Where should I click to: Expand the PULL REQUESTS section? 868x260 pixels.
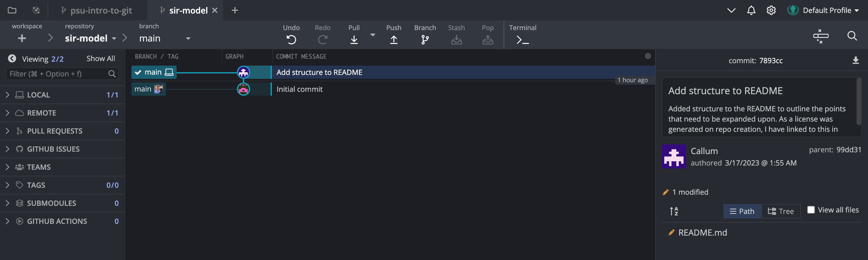tap(8, 131)
